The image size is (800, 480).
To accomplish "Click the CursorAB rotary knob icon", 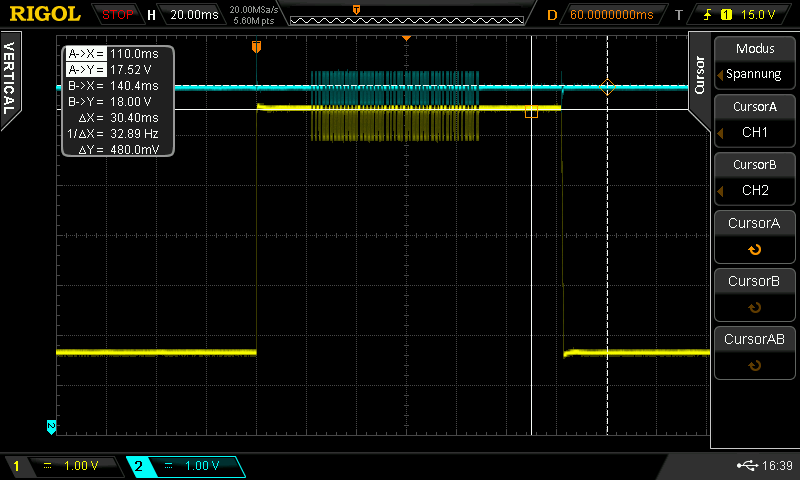I will (754, 366).
